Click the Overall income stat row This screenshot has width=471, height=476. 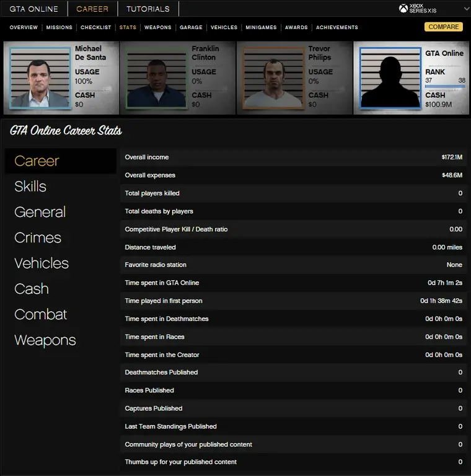pos(293,157)
